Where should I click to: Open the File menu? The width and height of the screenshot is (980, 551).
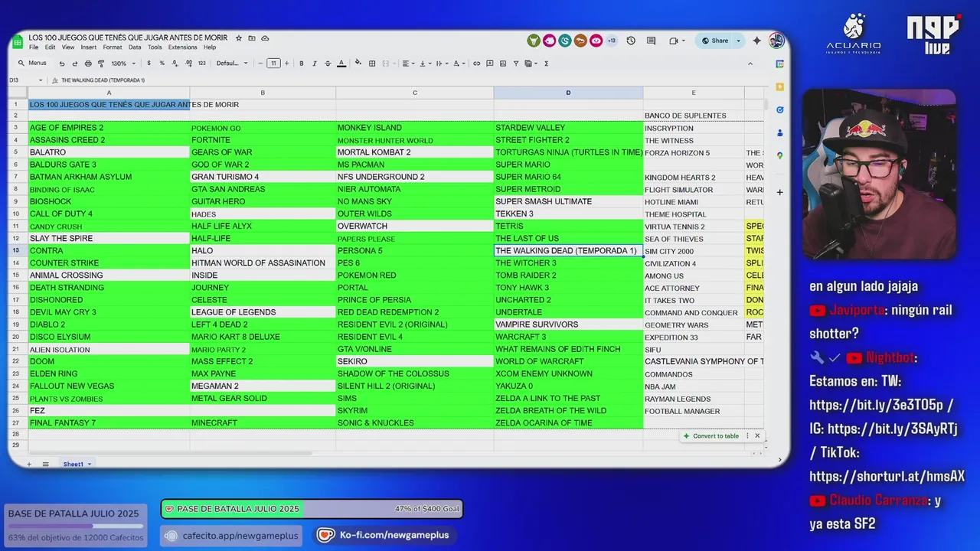coord(34,47)
